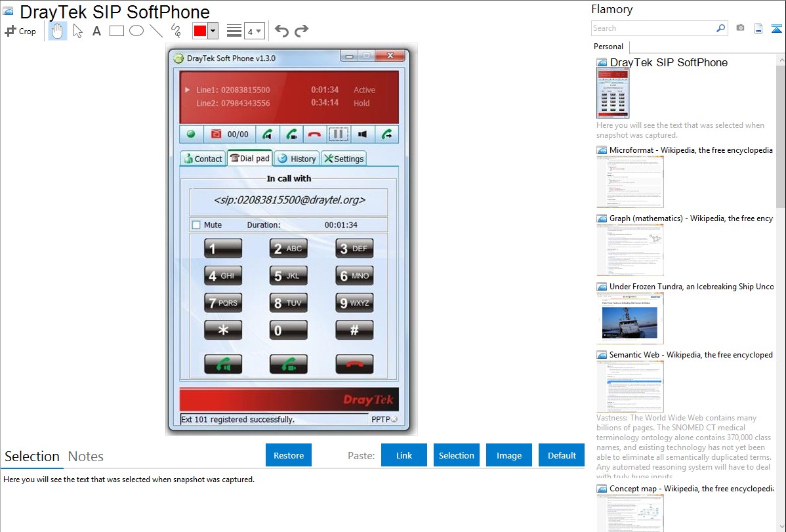Paste as Link
This screenshot has width=786, height=532.
coord(404,455)
